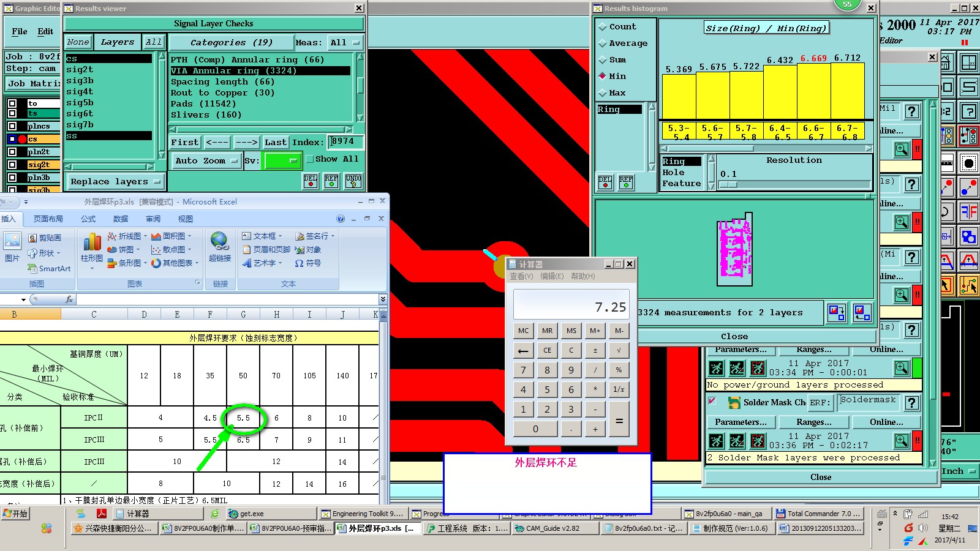Toggle the Solder Mask Check checkbox

712,402
